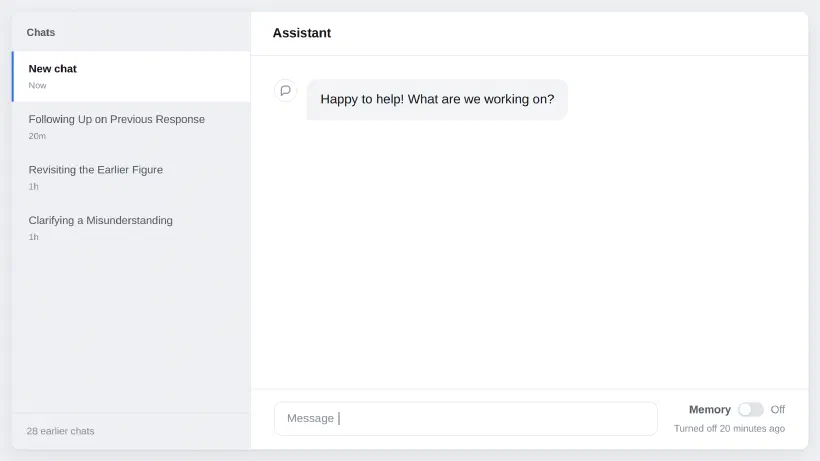
Task: Click the Chats sidebar heading
Action: click(41, 32)
